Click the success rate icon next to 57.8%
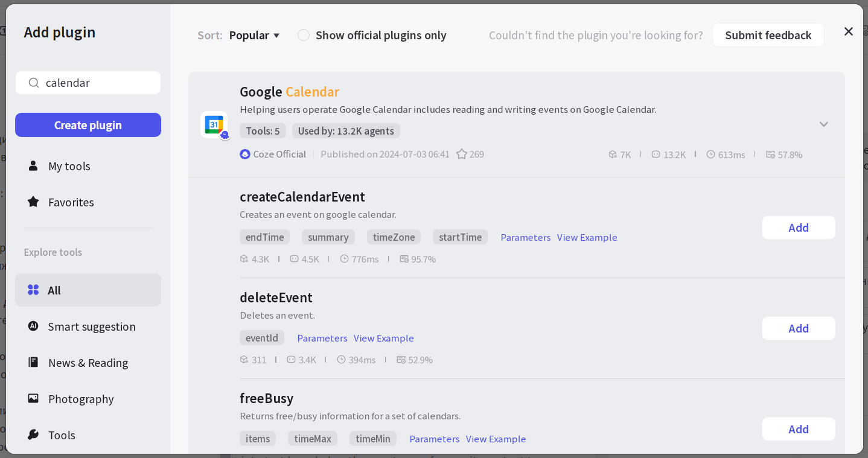 pyautogui.click(x=770, y=154)
